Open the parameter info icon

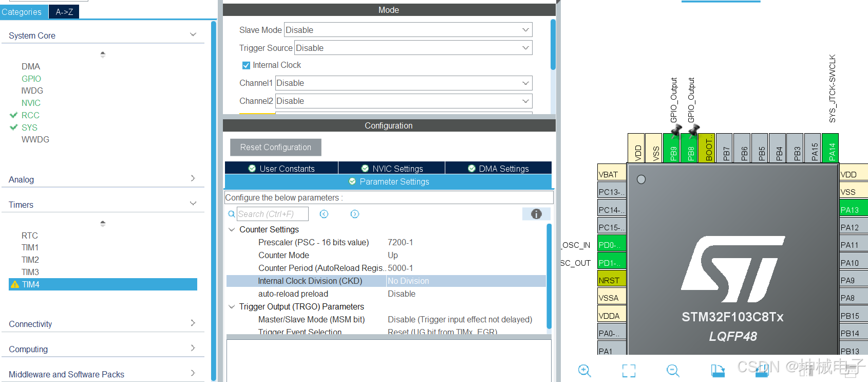[536, 214]
